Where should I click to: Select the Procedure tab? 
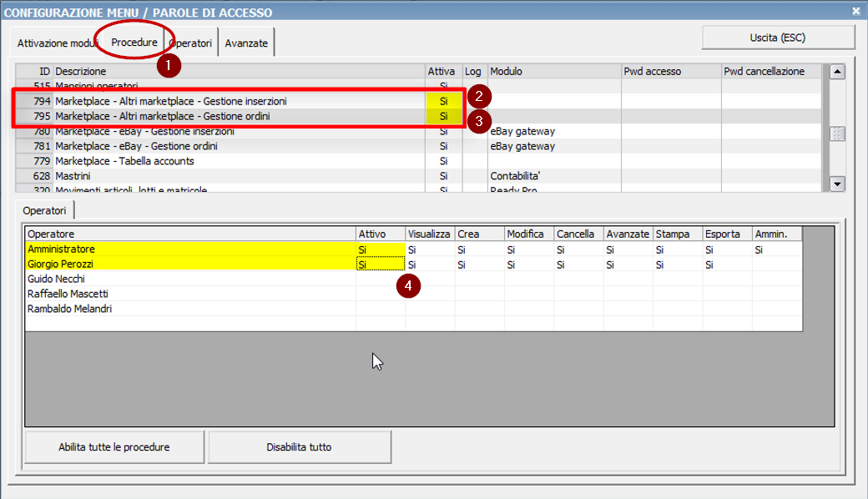(134, 43)
